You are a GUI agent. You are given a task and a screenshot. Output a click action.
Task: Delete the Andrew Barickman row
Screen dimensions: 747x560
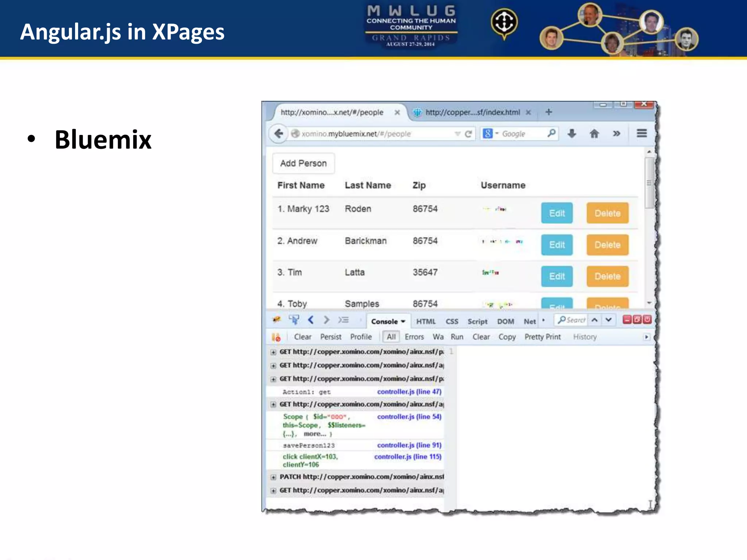tap(608, 245)
